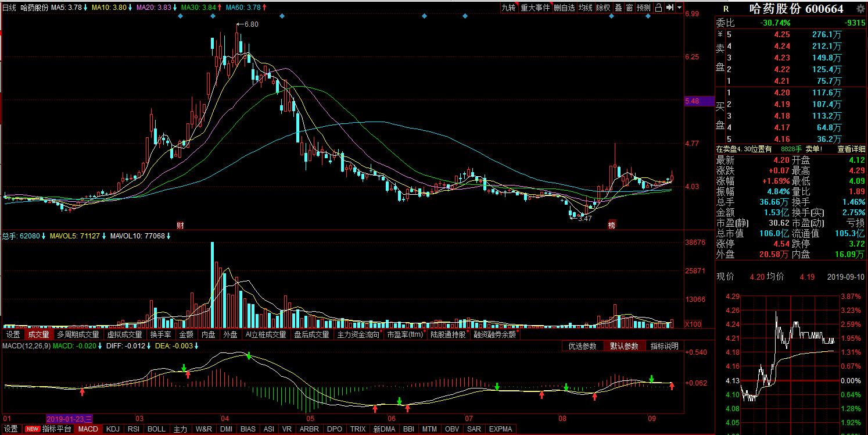Click the first blue diamond event marker
868x435 pixels.
pyautogui.click(x=180, y=16)
